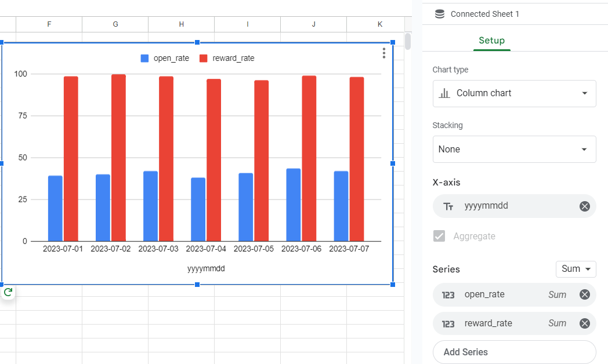
Task: Click the blue open_rate bar for 2023-07-04
Action: click(x=198, y=209)
